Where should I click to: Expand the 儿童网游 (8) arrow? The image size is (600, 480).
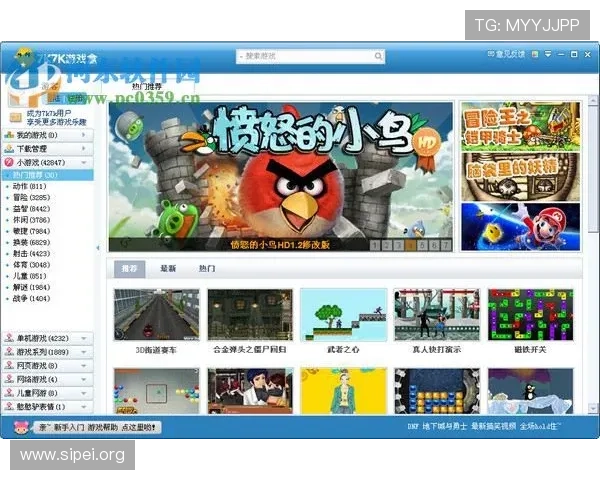(83, 393)
